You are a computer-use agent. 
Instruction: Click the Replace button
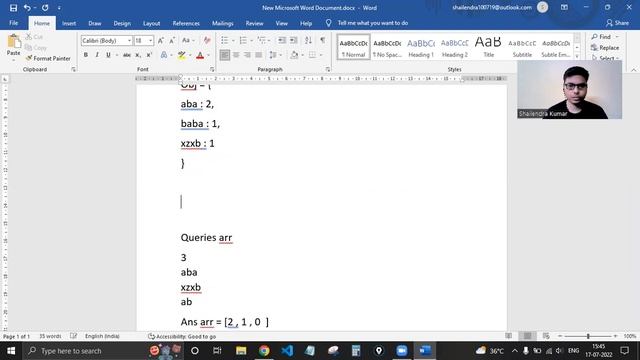click(605, 48)
